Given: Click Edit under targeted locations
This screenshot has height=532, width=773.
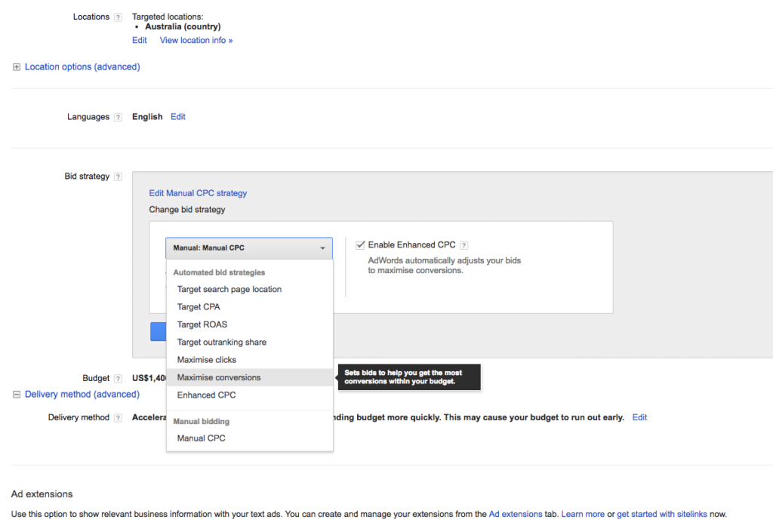Looking at the screenshot, I should 139,40.
